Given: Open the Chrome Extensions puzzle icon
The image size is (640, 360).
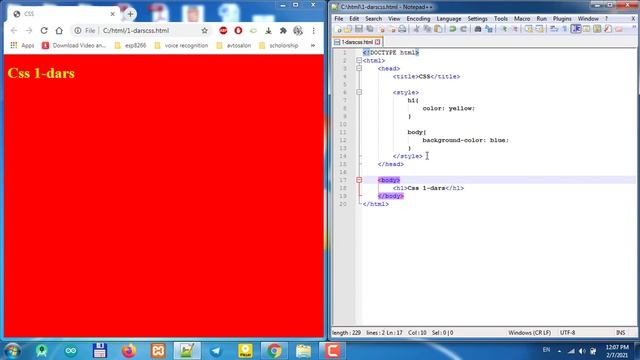Looking at the screenshot, I should tap(283, 31).
